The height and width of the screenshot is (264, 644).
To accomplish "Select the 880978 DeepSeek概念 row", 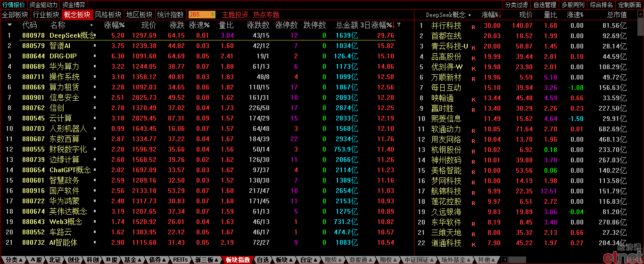I will coord(207,35).
